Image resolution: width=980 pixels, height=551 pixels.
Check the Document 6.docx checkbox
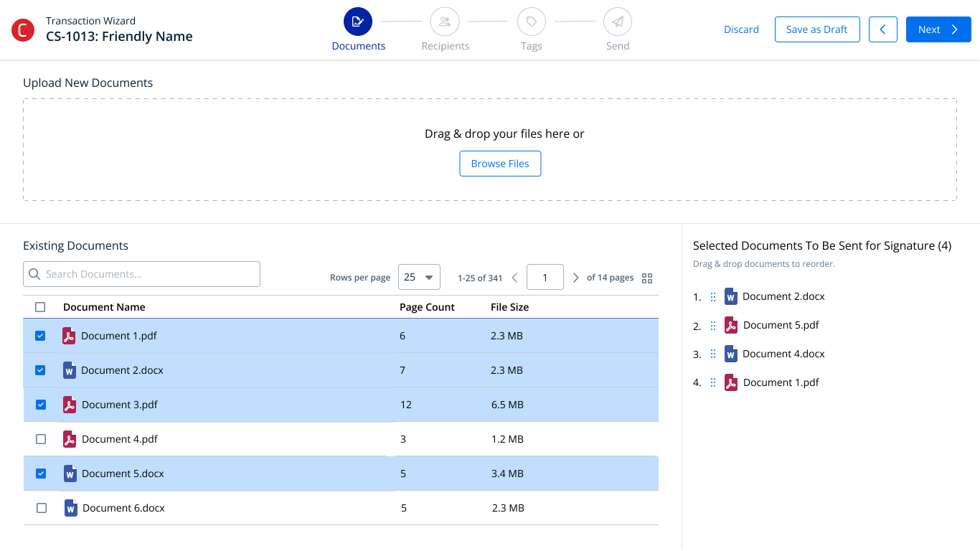(42, 508)
